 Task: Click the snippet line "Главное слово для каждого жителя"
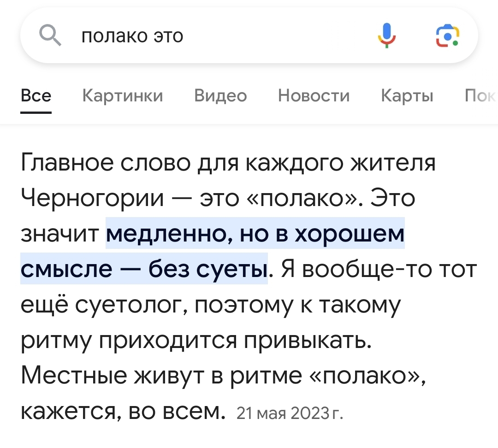tap(228, 163)
